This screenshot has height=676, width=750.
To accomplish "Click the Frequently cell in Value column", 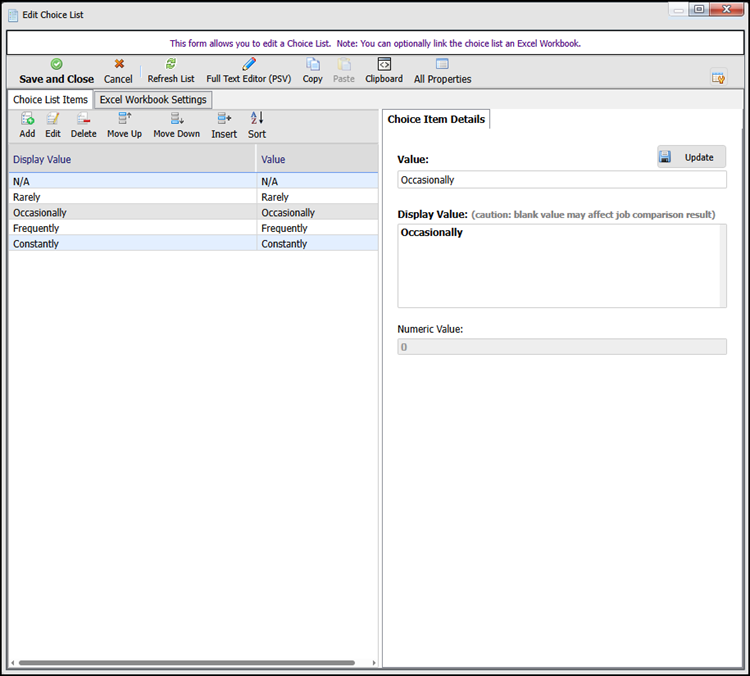I will click(317, 228).
